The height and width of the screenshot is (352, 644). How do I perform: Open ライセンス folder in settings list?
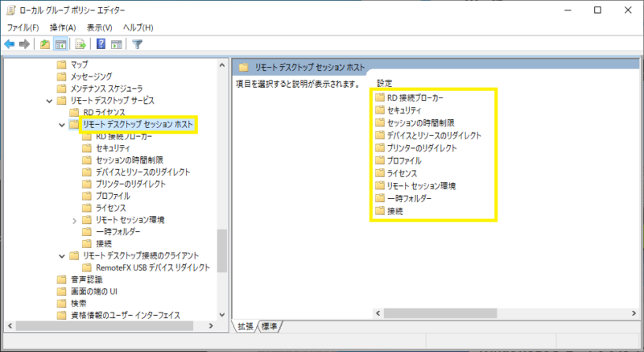[402, 173]
